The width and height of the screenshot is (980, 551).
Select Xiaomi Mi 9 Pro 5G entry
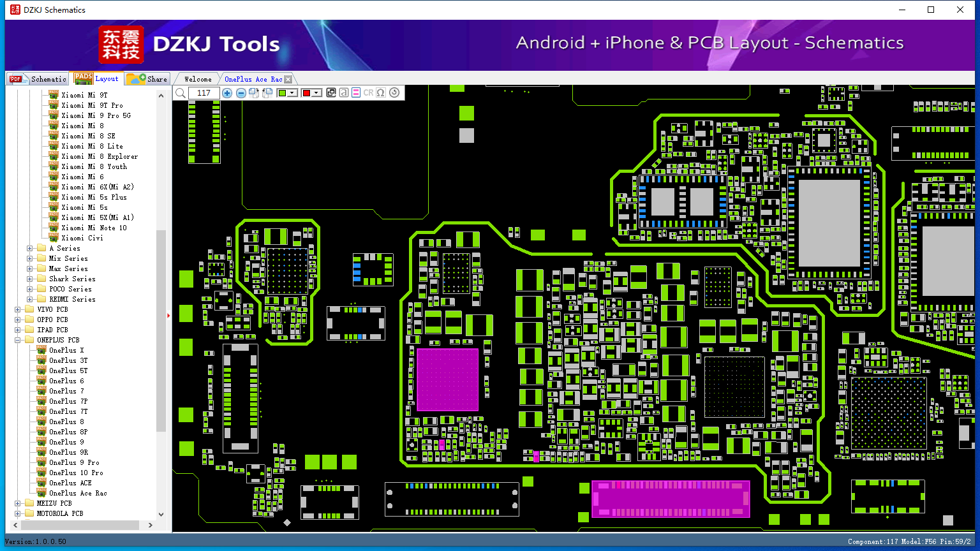pyautogui.click(x=96, y=115)
